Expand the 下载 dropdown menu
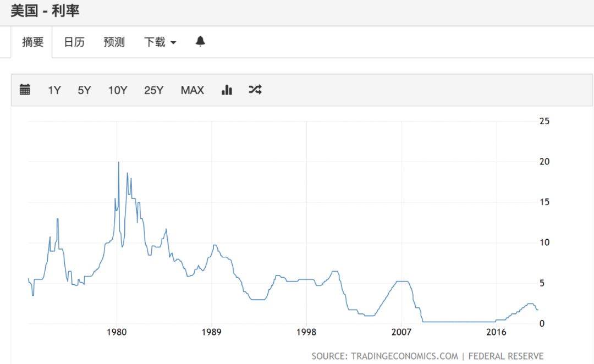Image resolution: width=594 pixels, height=364 pixels. tap(160, 42)
